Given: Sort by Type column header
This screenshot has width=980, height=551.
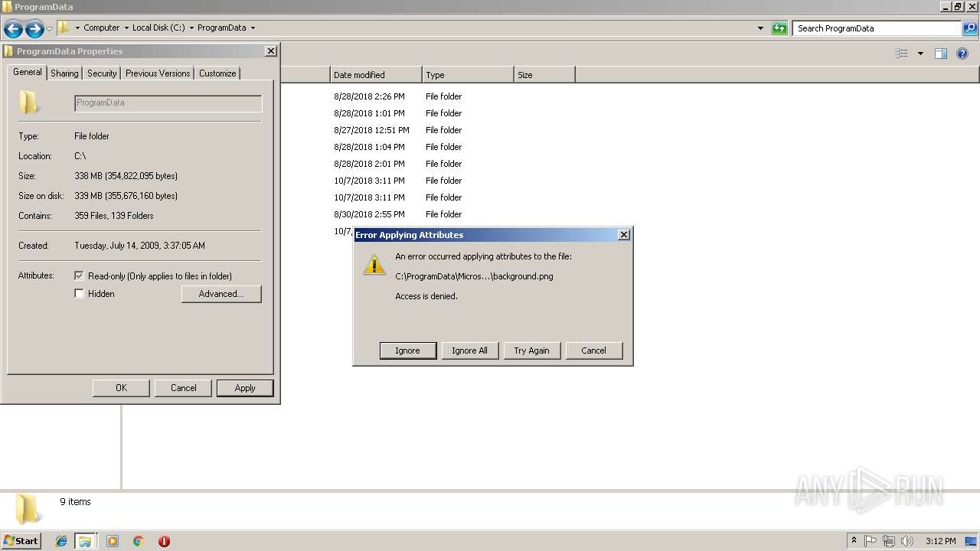Looking at the screenshot, I should click(468, 75).
